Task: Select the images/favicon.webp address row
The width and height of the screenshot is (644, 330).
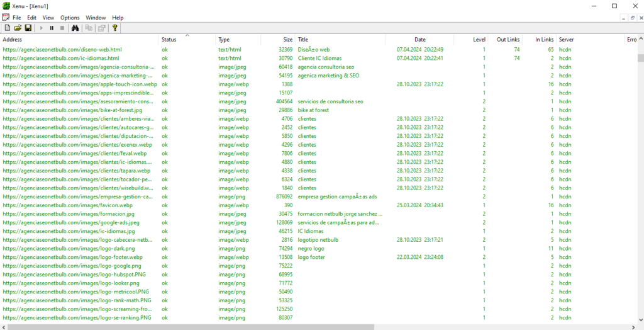Action: (67, 205)
